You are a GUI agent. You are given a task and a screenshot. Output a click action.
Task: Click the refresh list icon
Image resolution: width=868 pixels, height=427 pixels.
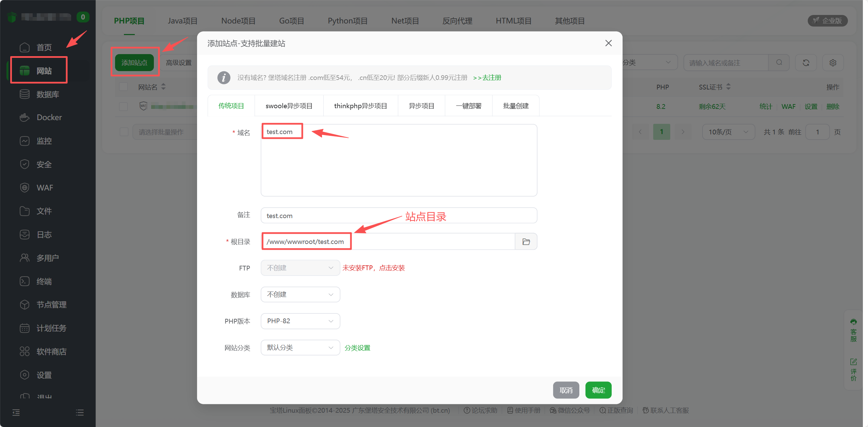(806, 63)
